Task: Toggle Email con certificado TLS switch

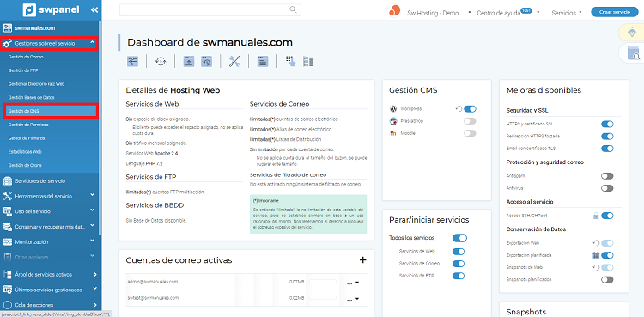Action: click(607, 149)
